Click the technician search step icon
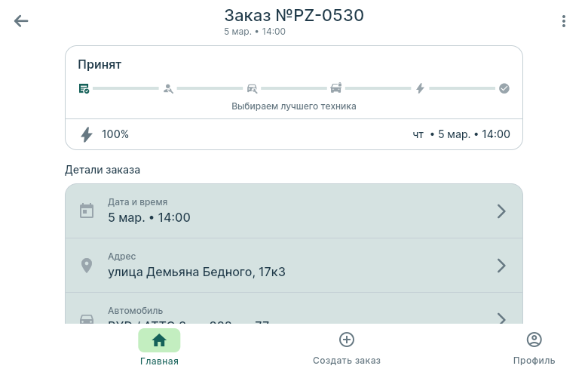This screenshot has width=588, height=372. [168, 88]
